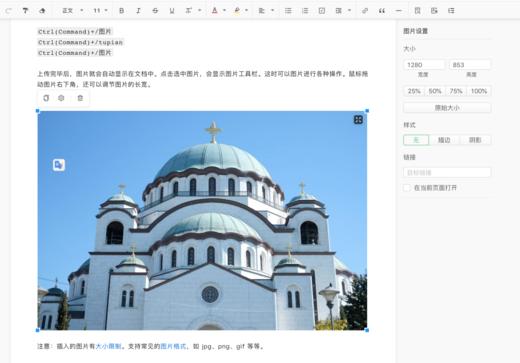The width and height of the screenshot is (520, 363).
Task: Insert a task checkbox list
Action: click(x=322, y=11)
